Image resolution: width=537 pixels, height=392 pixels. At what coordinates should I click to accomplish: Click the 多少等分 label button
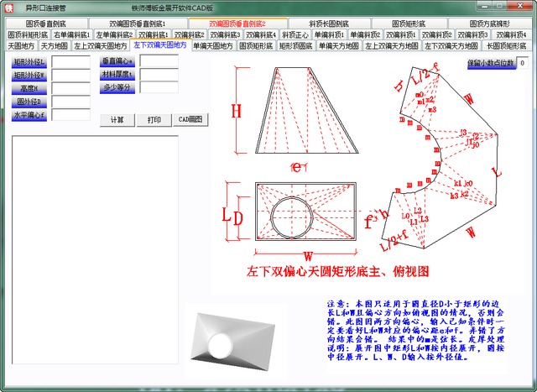[117, 87]
